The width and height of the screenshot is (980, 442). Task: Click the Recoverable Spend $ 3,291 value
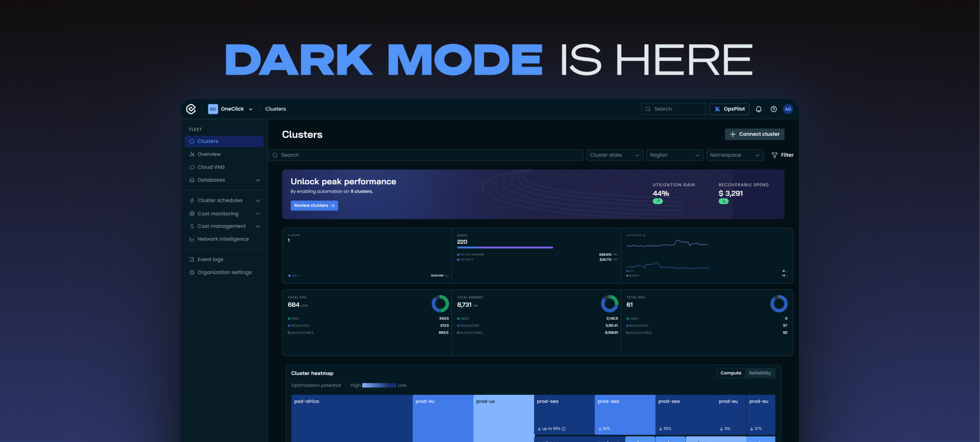click(x=730, y=193)
